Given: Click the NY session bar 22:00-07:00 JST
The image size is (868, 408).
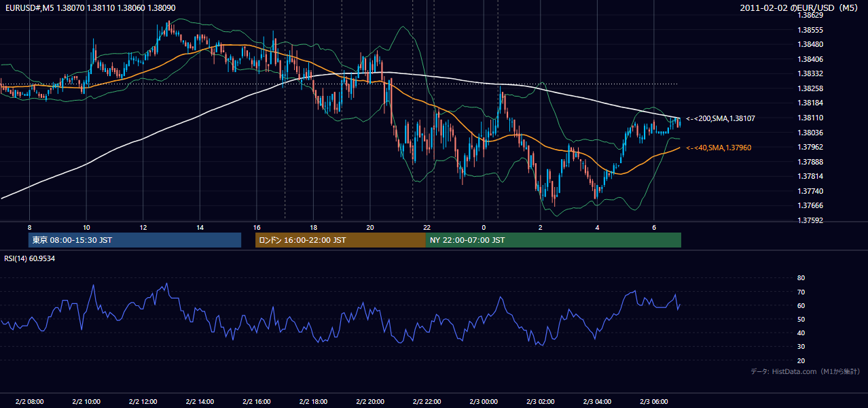Looking at the screenshot, I should point(554,240).
